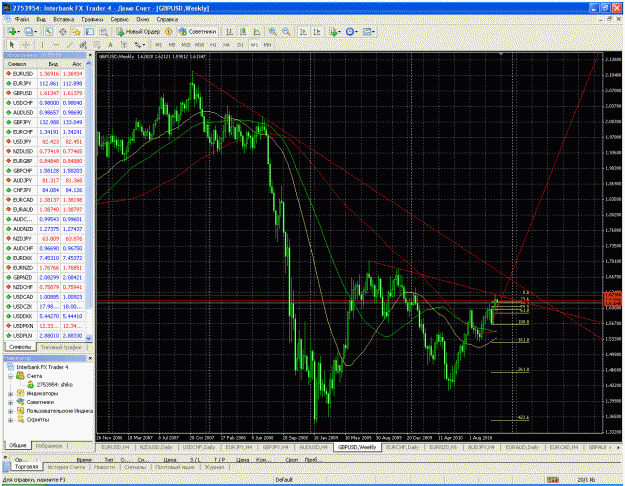Open the Strategy Tester icon
Screen dimensions: 625x486
tap(104, 31)
